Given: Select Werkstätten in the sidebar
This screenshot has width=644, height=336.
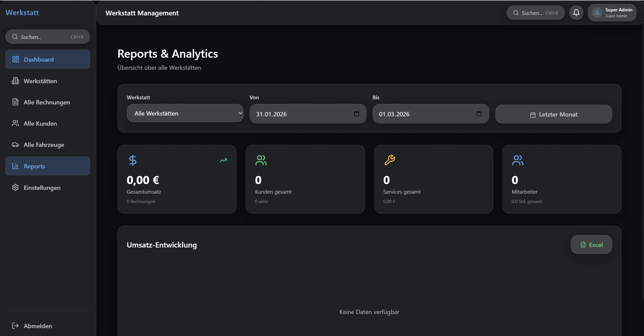Looking at the screenshot, I should point(40,81).
